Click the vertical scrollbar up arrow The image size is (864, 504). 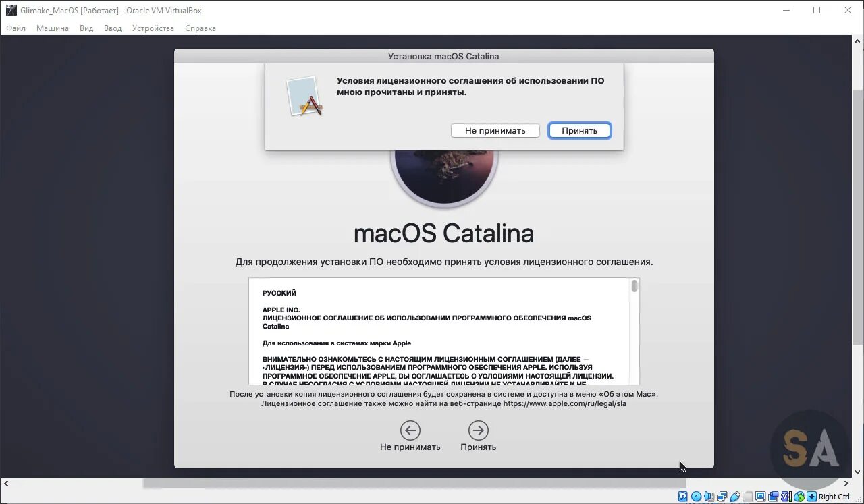(x=858, y=40)
